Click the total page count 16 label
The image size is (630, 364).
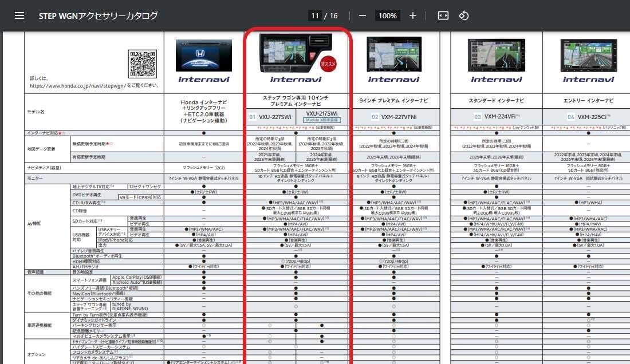point(334,15)
